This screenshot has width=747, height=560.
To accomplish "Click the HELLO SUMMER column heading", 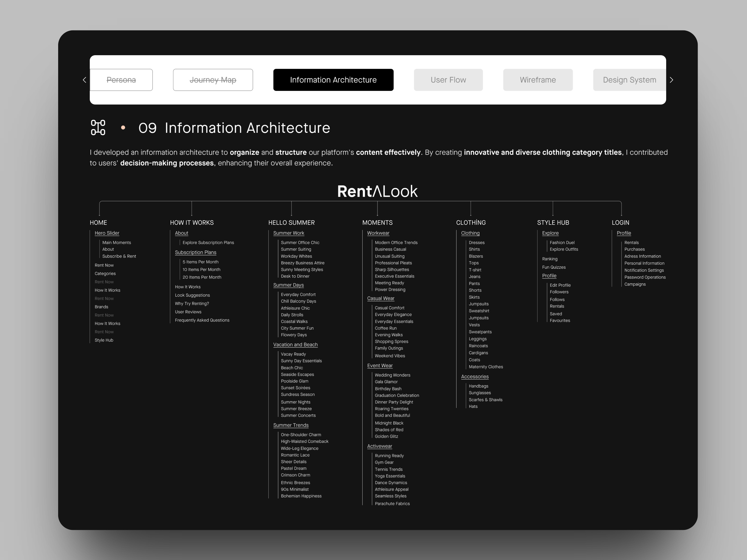I will (291, 223).
